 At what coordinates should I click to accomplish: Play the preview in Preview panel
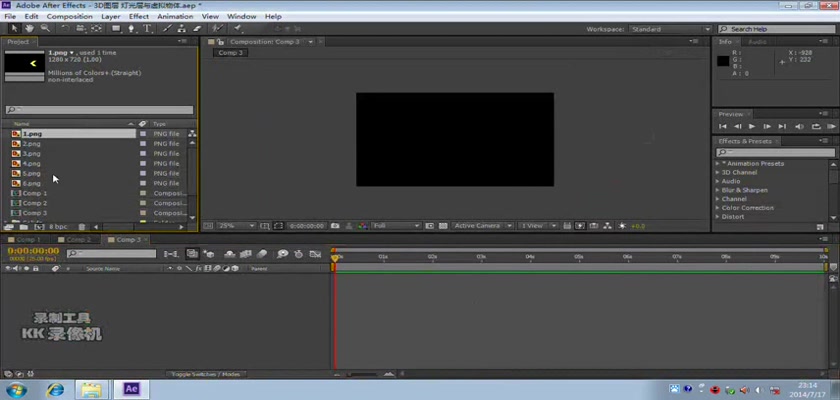pos(752,126)
